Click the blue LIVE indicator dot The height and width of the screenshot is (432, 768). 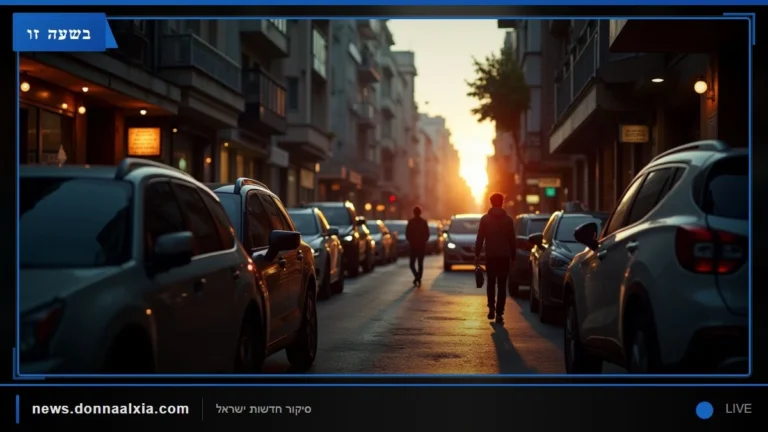[x=704, y=410]
